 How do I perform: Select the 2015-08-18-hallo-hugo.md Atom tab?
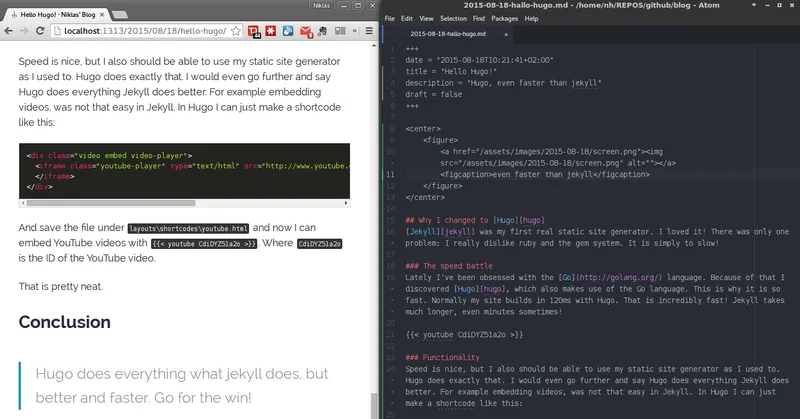[448, 34]
